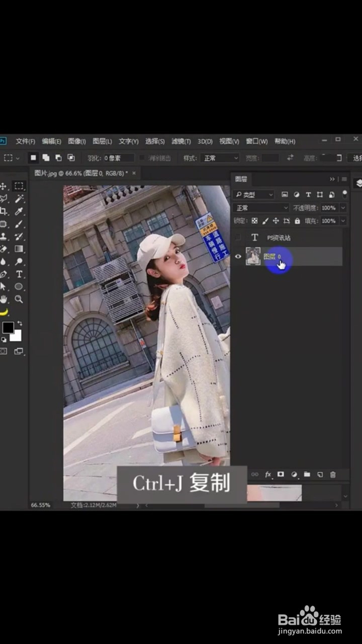Screen dimensions: 362x644
Task: Open the 滤镜(T) menu
Action: 181,141
